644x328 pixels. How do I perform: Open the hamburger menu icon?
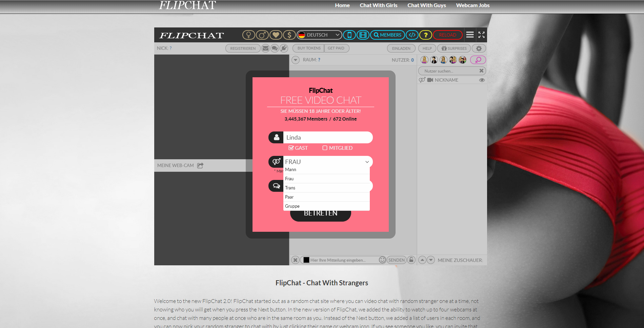click(x=470, y=35)
